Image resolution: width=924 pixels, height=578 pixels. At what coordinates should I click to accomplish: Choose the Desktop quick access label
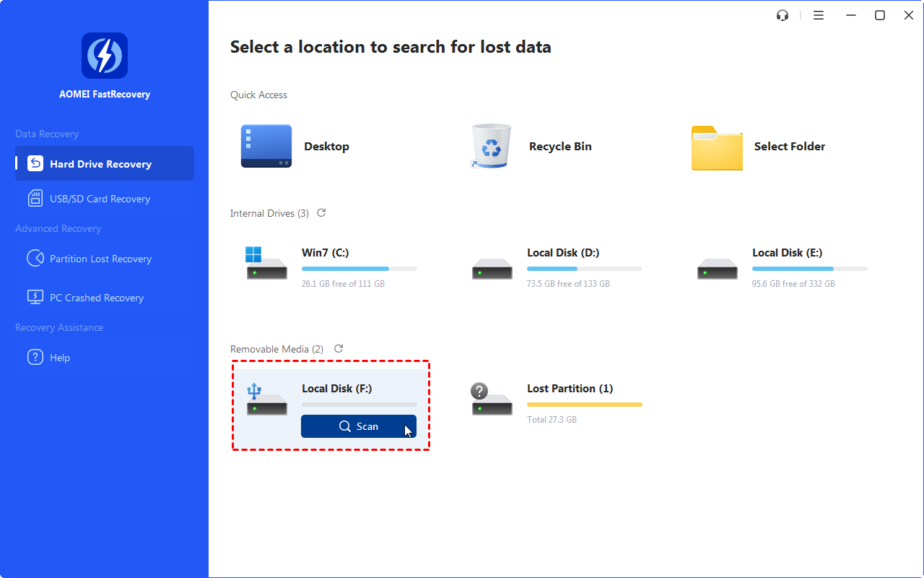(326, 146)
